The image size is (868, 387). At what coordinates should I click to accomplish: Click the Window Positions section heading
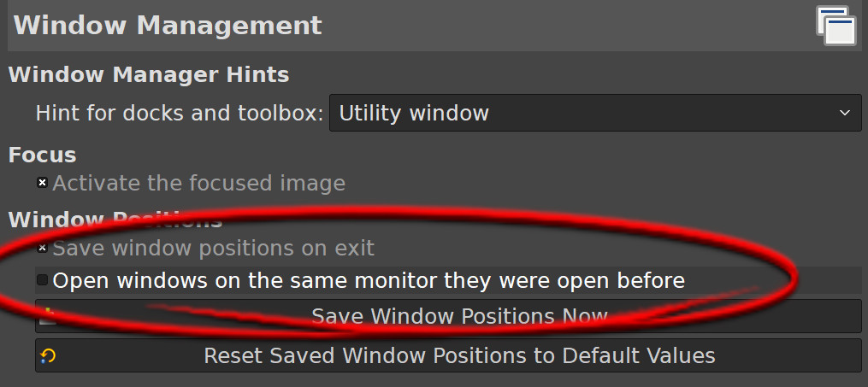(115, 220)
